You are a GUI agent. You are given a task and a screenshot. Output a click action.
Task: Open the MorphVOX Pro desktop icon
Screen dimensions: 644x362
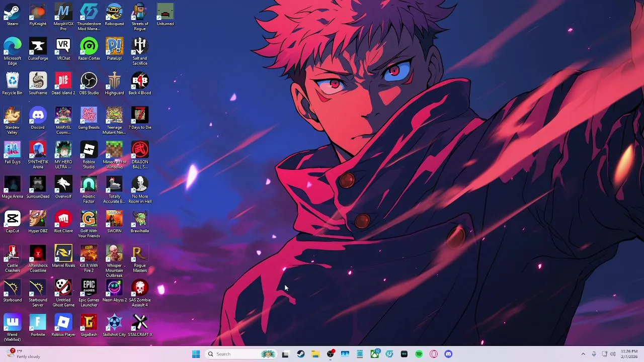63,17
